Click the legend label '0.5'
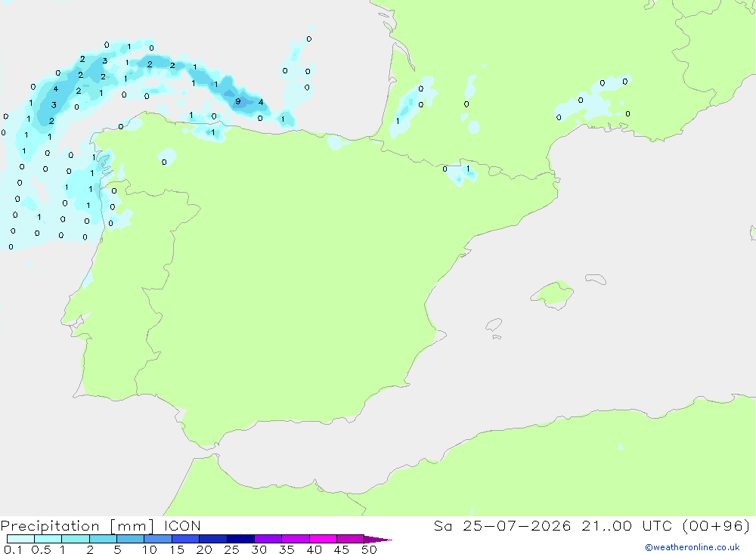The width and height of the screenshot is (756, 554). [41, 549]
